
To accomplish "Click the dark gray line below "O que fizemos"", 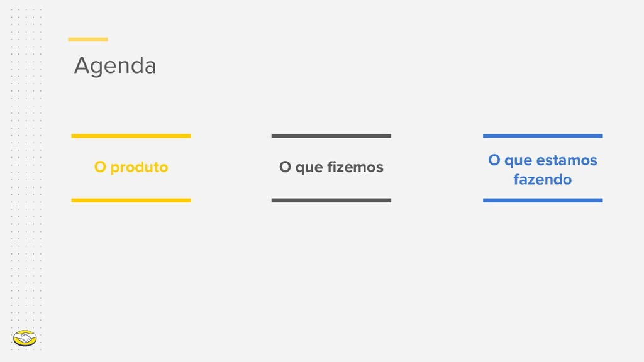I will (x=331, y=200).
